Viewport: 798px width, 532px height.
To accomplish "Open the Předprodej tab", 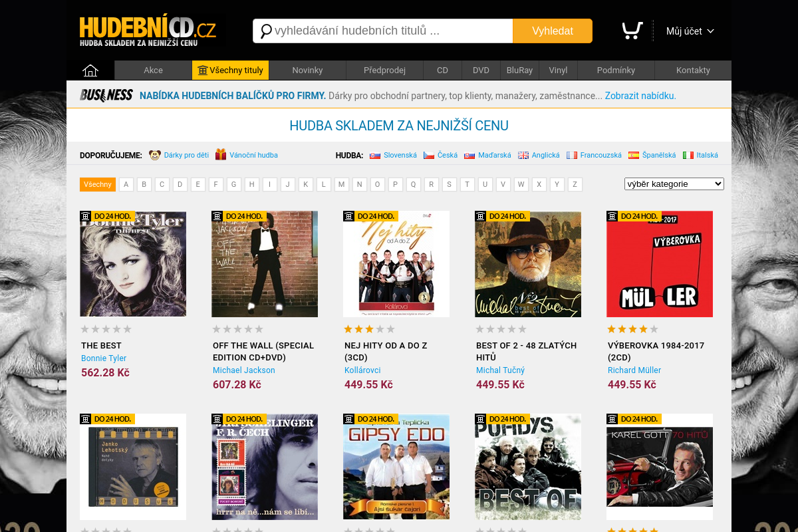I will click(x=384, y=70).
